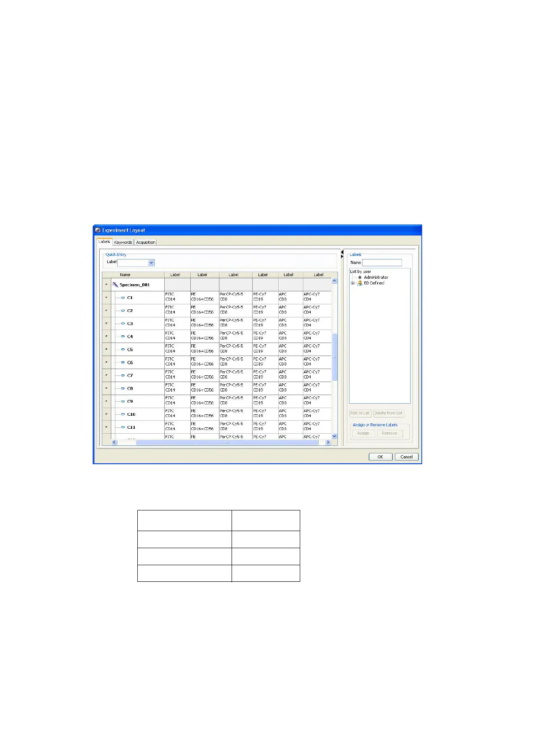
Task: Select the C5 tube name
Action: [x=130, y=349]
